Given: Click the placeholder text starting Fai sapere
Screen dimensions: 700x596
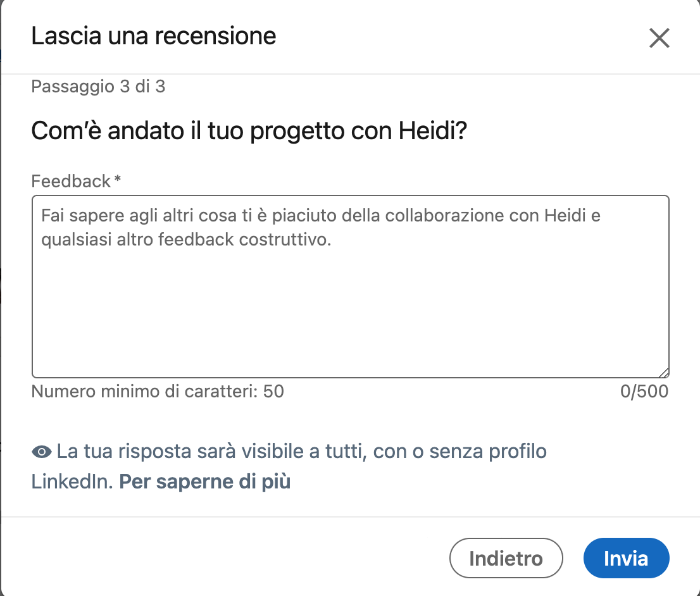Looking at the screenshot, I should point(320,215).
